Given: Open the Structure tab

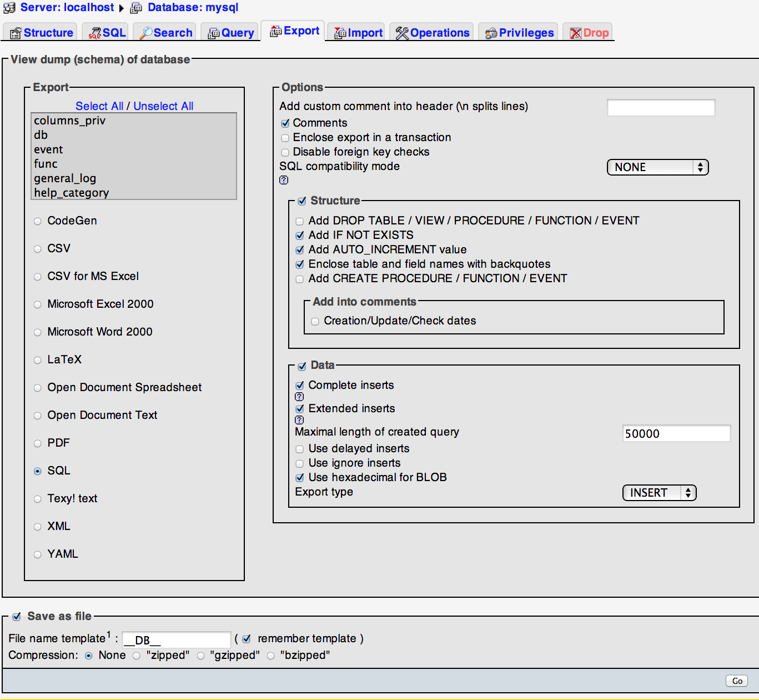Looking at the screenshot, I should (42, 33).
